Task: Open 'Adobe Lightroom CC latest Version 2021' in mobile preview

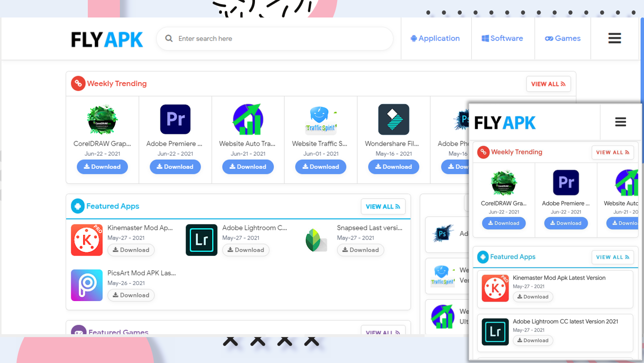Action: (x=566, y=321)
